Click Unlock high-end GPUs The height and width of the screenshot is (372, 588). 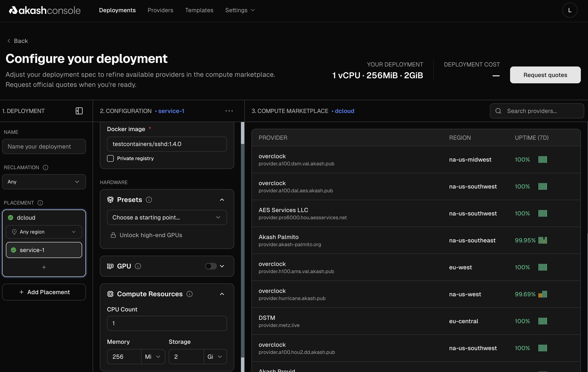click(x=151, y=235)
